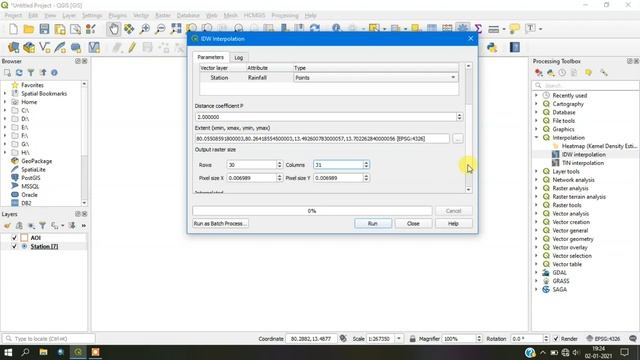The image size is (640, 360).
Task: Toggle the Render checkbox
Action: pyautogui.click(x=556, y=339)
